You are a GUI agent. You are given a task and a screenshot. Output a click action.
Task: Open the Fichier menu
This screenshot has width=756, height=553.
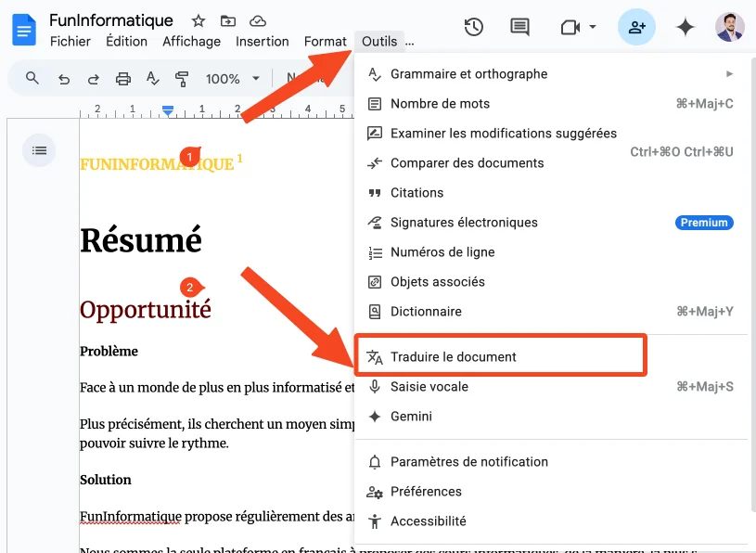click(x=70, y=42)
